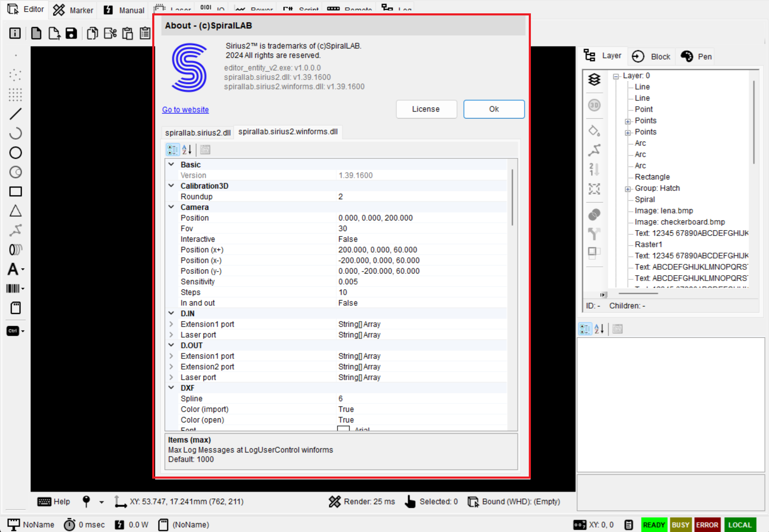Toggle categorized view in right property panel
769x532 pixels.
pos(585,329)
